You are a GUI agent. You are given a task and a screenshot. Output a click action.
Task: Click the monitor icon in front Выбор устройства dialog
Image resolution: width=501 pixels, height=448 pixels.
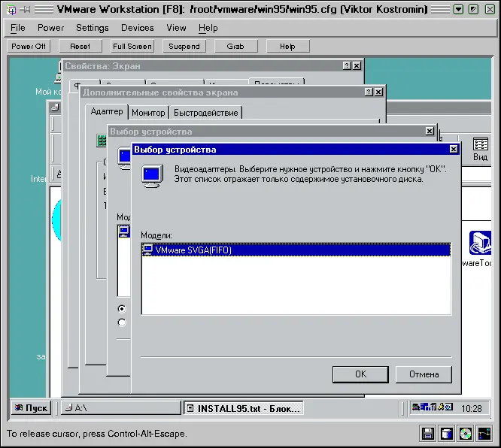tap(153, 176)
